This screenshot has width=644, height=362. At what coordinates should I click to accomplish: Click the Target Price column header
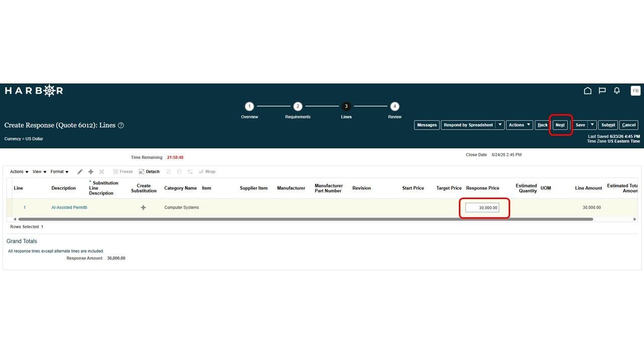pyautogui.click(x=449, y=188)
